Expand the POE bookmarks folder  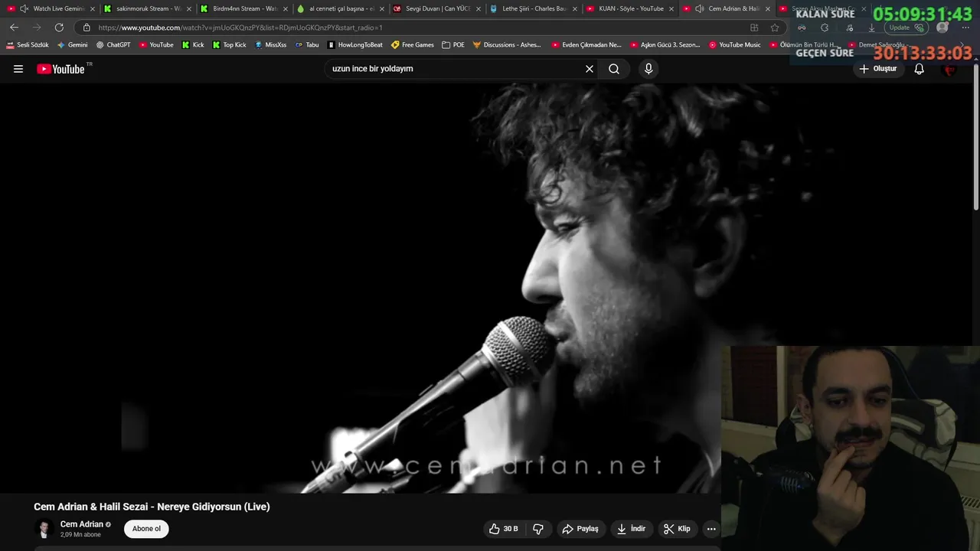click(x=453, y=45)
